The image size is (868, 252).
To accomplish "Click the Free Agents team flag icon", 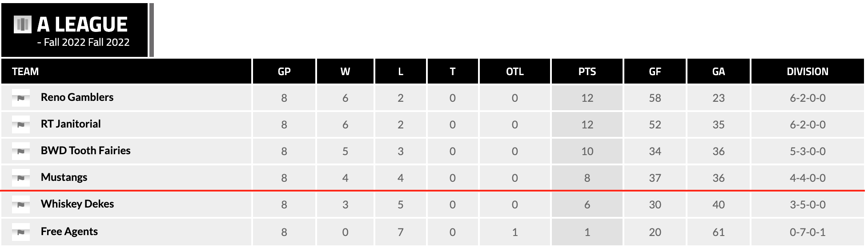I will (21, 232).
